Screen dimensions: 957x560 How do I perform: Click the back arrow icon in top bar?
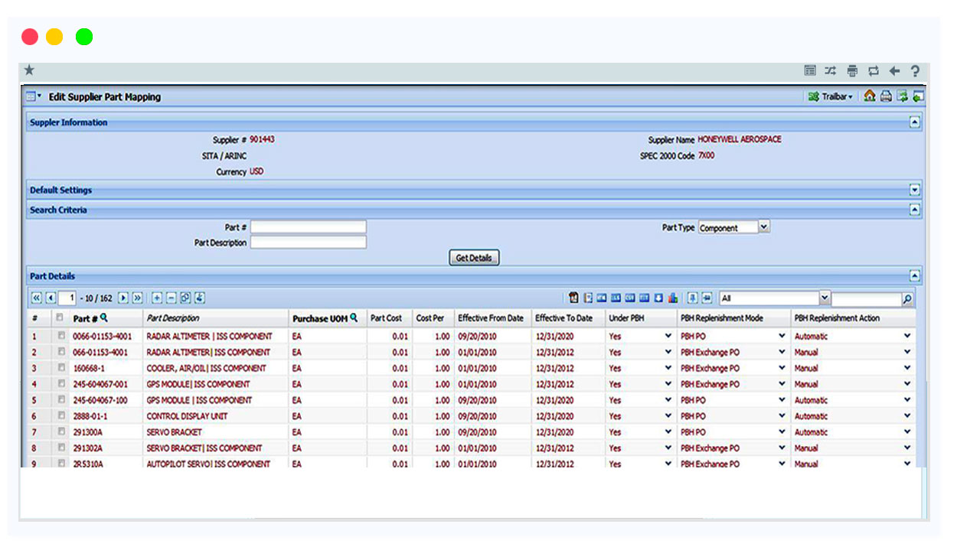(894, 71)
